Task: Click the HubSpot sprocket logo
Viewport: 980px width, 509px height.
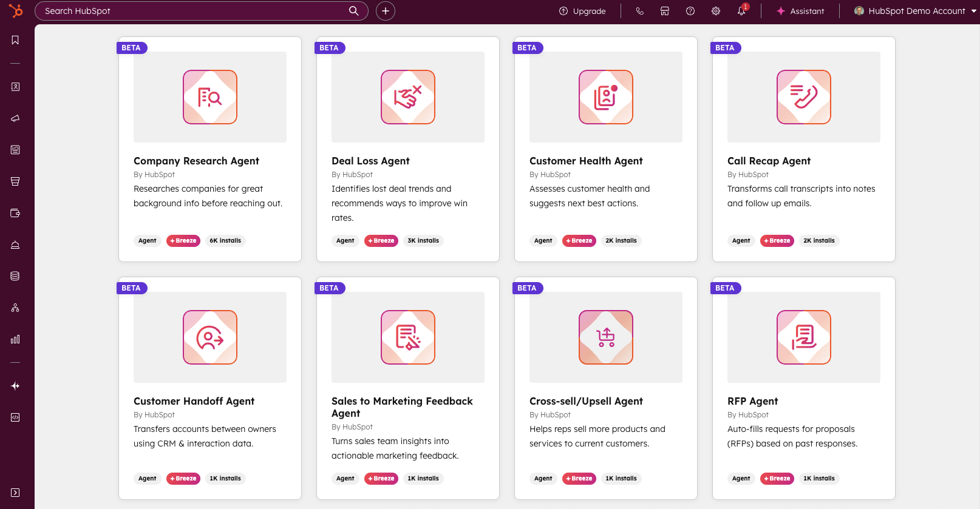Action: pyautogui.click(x=16, y=10)
